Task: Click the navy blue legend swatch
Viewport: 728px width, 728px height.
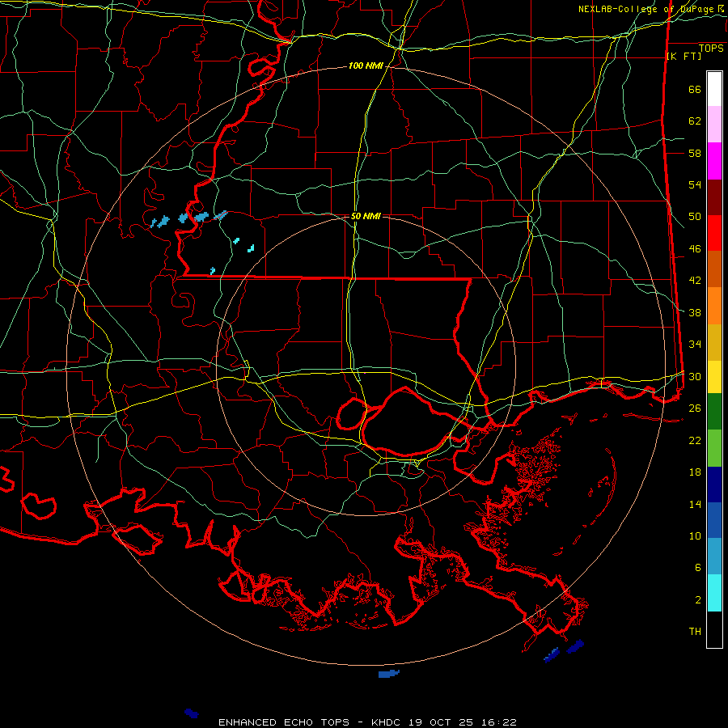Action: (714, 485)
